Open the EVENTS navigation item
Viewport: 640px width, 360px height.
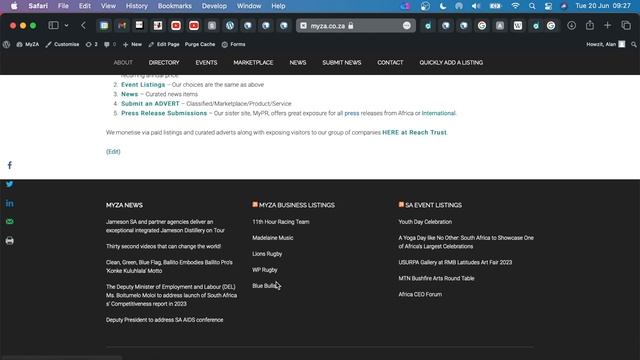[206, 62]
